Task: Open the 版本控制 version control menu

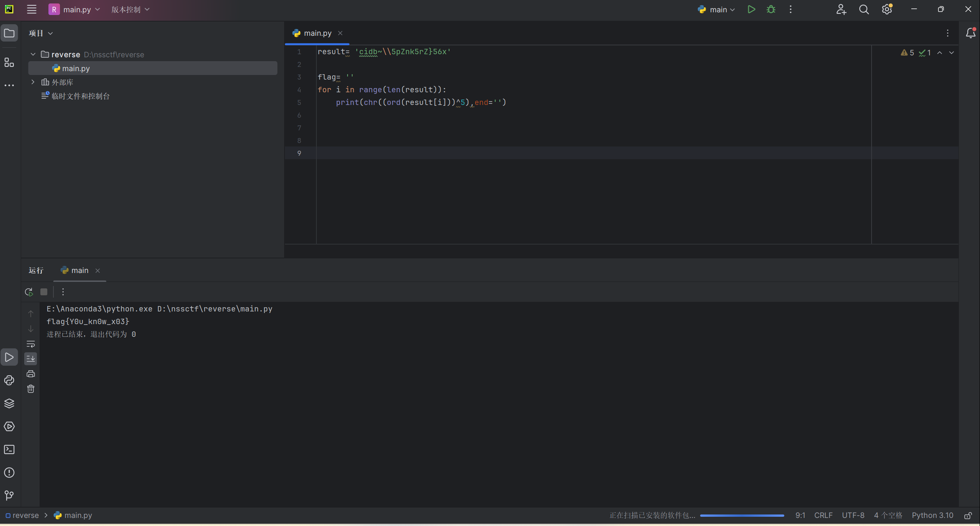Action: (130, 10)
